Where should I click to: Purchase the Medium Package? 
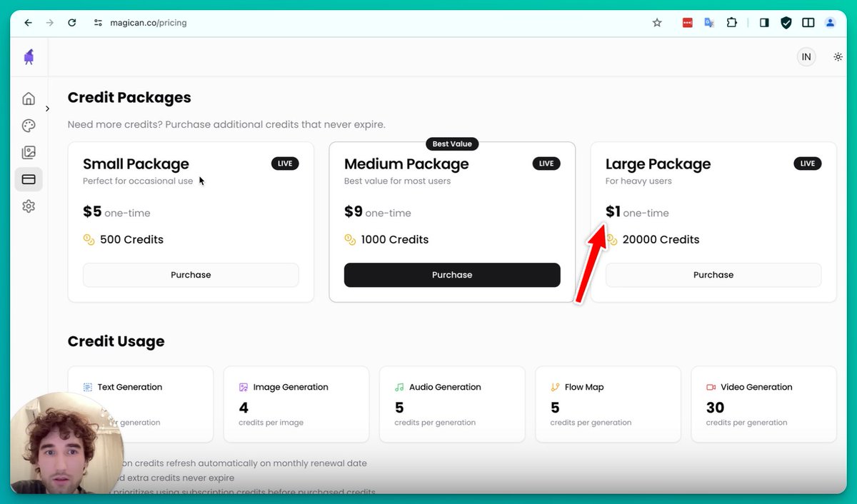click(x=452, y=275)
